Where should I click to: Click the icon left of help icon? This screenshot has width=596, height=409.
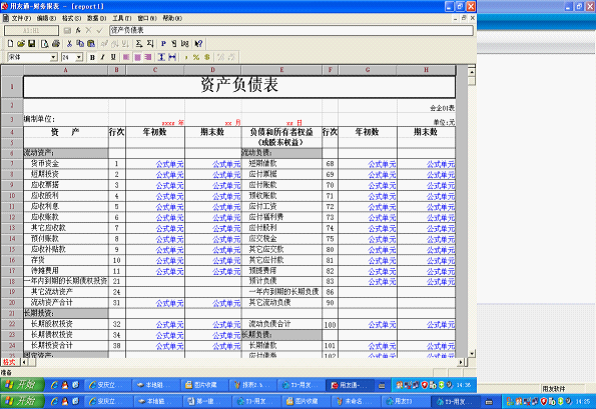tap(185, 44)
